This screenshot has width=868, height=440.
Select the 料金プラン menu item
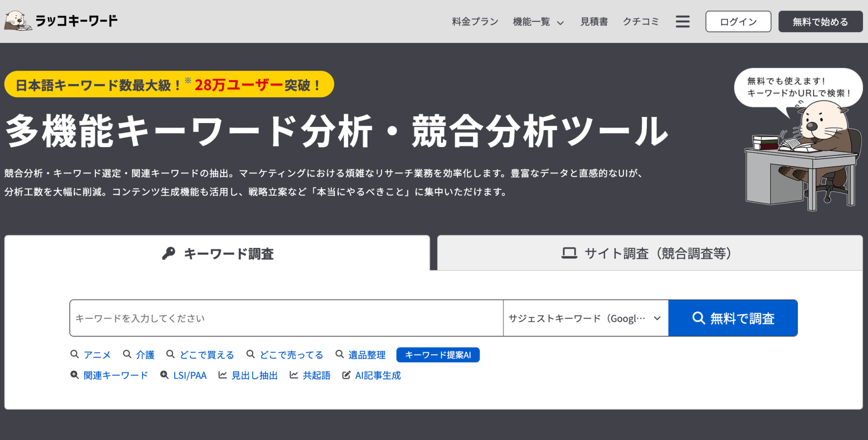click(474, 21)
